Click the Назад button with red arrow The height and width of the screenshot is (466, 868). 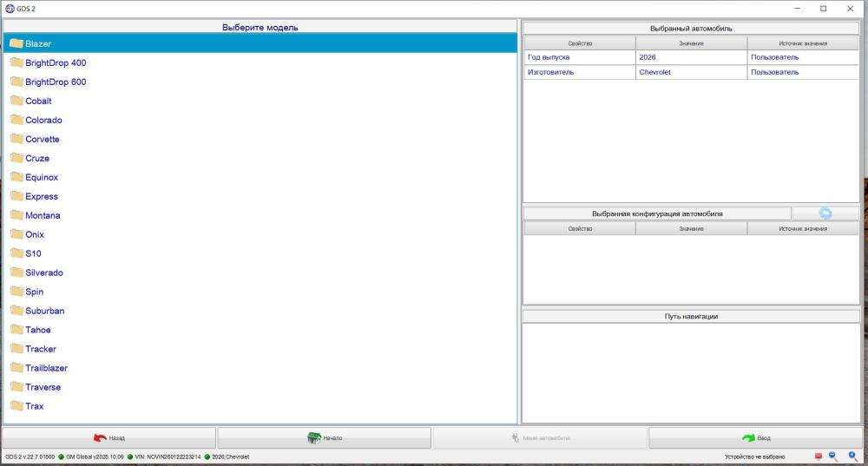click(x=109, y=437)
